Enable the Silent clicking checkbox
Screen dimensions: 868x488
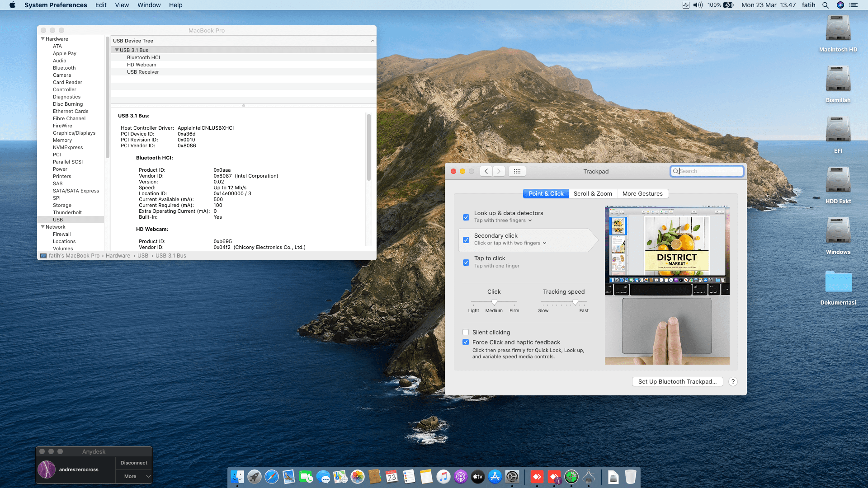tap(466, 332)
